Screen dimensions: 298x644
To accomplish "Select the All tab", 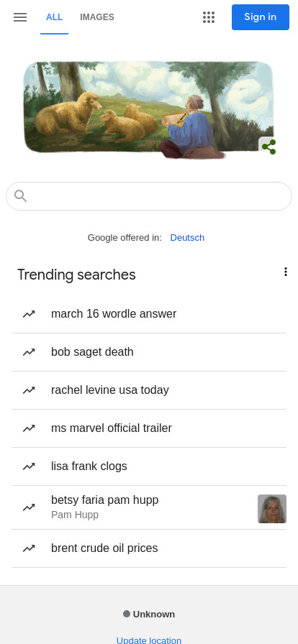I will [54, 17].
